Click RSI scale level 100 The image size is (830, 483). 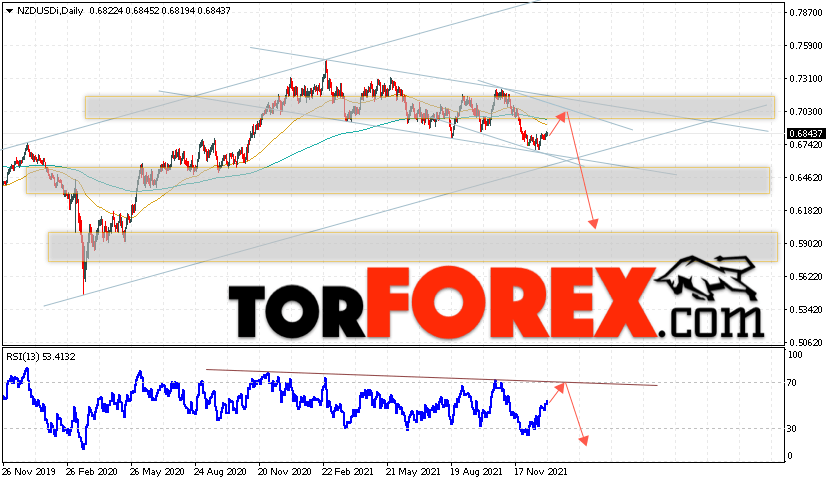point(795,355)
